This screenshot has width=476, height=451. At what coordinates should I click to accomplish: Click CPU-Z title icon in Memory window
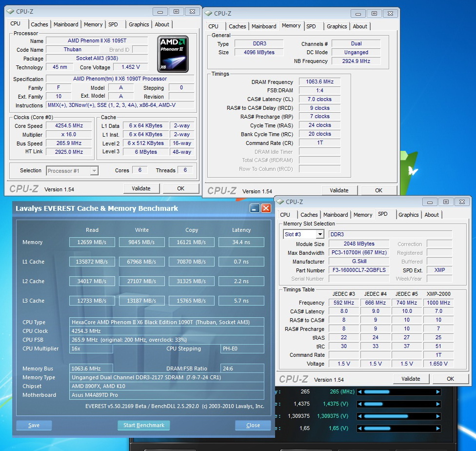[x=208, y=13]
